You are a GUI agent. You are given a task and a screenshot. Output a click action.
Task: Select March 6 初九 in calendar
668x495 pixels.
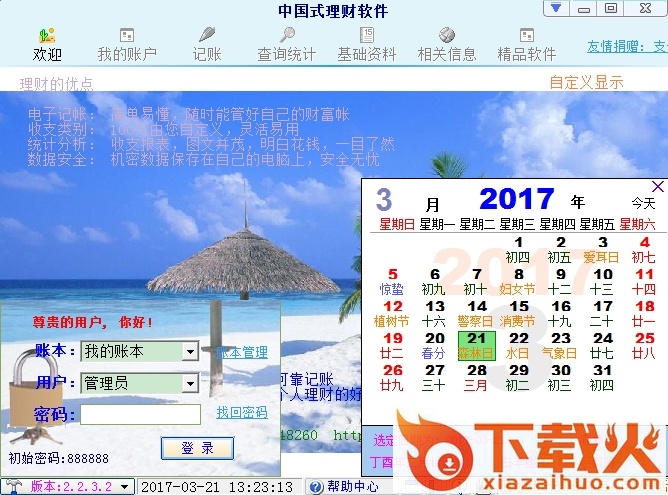[434, 282]
